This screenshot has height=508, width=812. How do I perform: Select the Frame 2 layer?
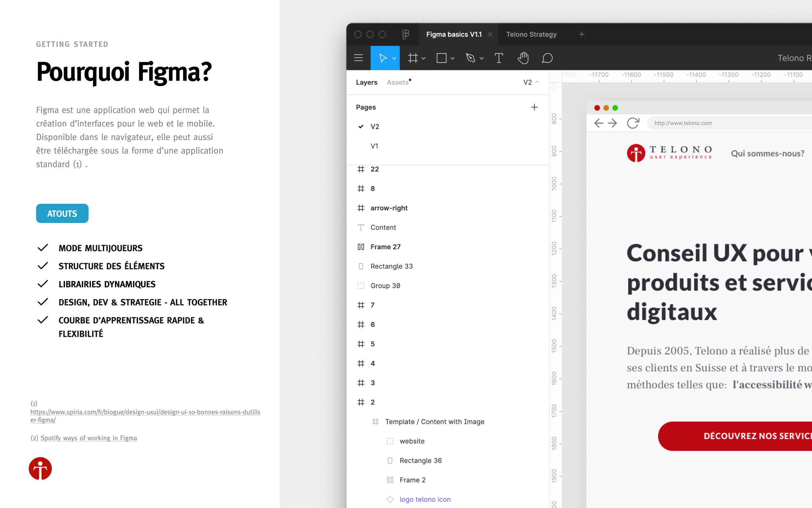[448, 480]
